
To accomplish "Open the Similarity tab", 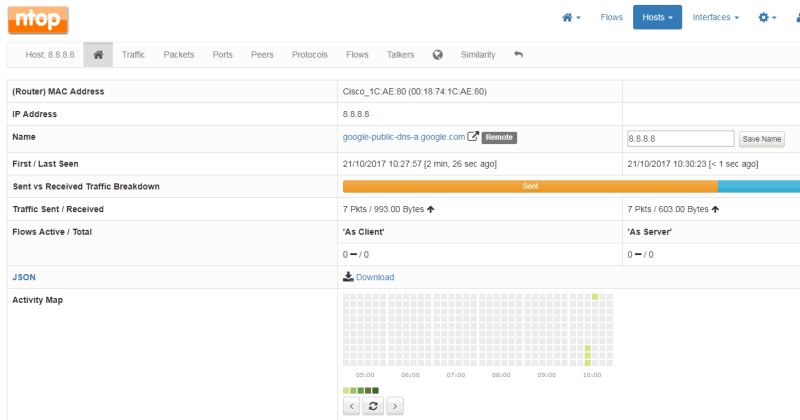I will click(478, 55).
